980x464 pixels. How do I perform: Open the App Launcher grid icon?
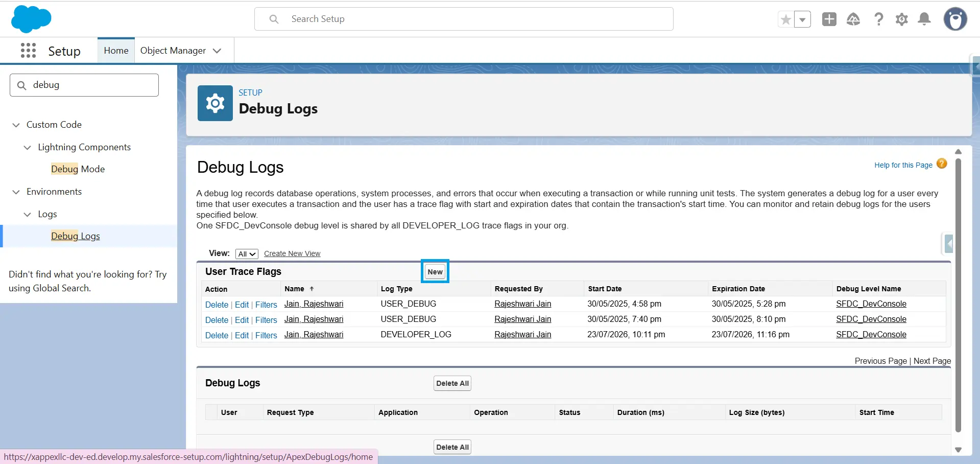pos(28,51)
